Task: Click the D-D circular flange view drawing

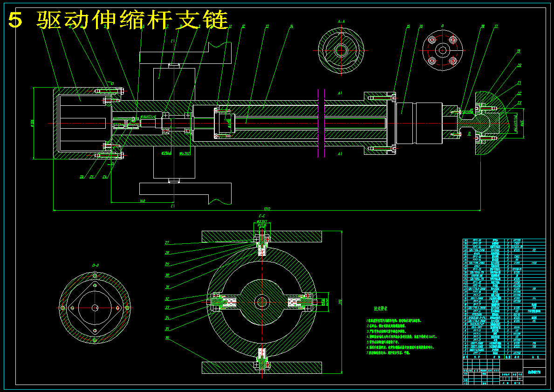Action: [95, 308]
